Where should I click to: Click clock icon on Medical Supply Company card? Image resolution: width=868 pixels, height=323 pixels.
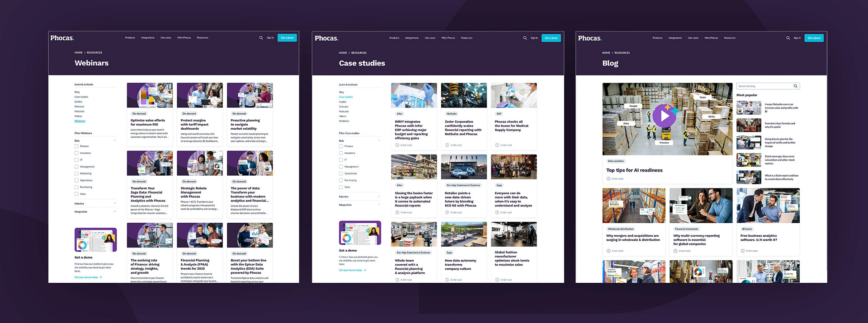[x=497, y=145]
